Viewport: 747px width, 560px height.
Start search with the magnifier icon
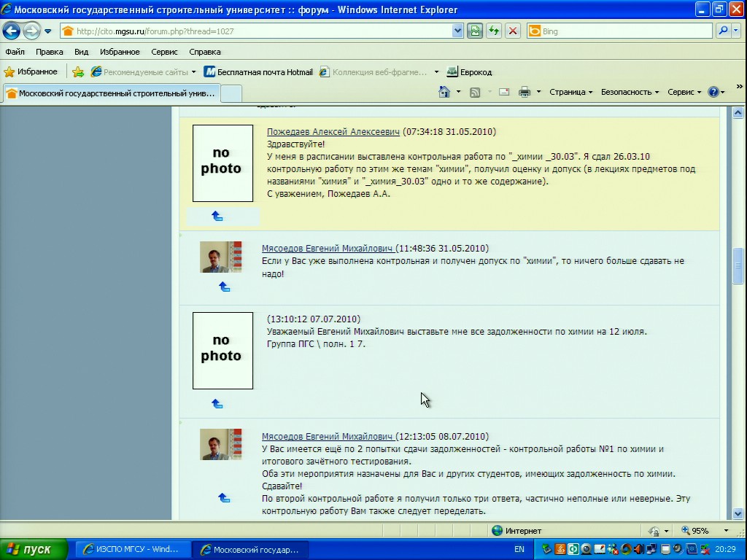point(723,31)
